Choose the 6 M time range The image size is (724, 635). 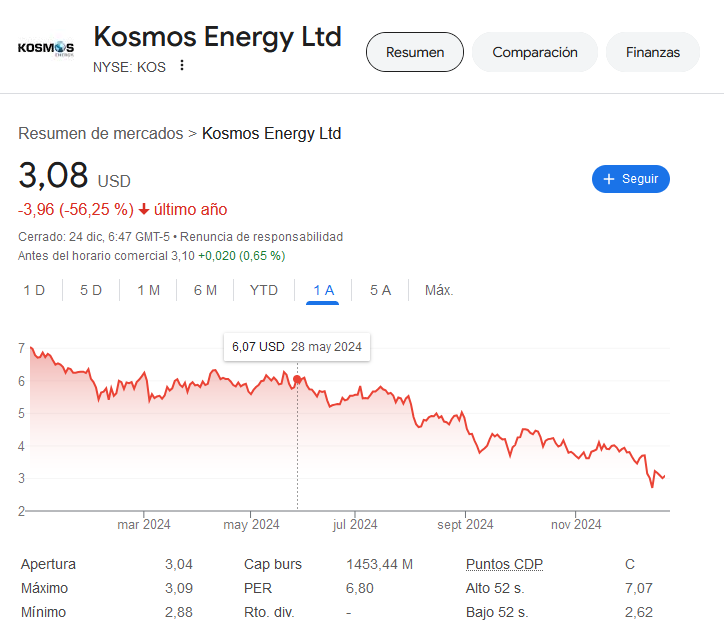[x=205, y=290]
